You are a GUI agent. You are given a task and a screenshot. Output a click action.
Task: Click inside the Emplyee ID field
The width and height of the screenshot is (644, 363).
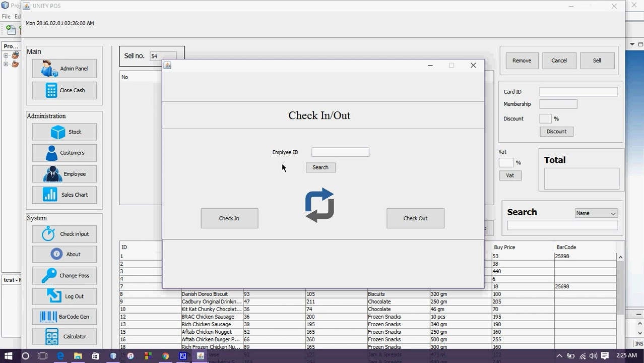tap(340, 152)
